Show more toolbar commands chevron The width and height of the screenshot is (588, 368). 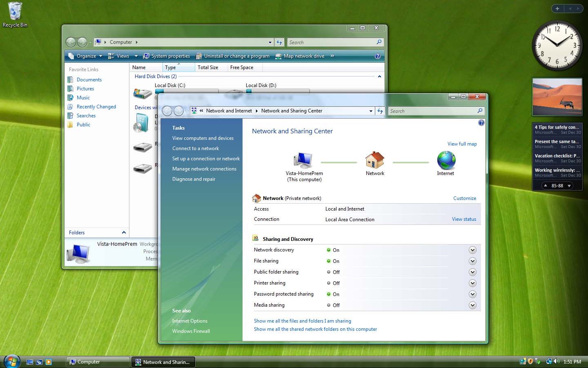click(x=332, y=56)
